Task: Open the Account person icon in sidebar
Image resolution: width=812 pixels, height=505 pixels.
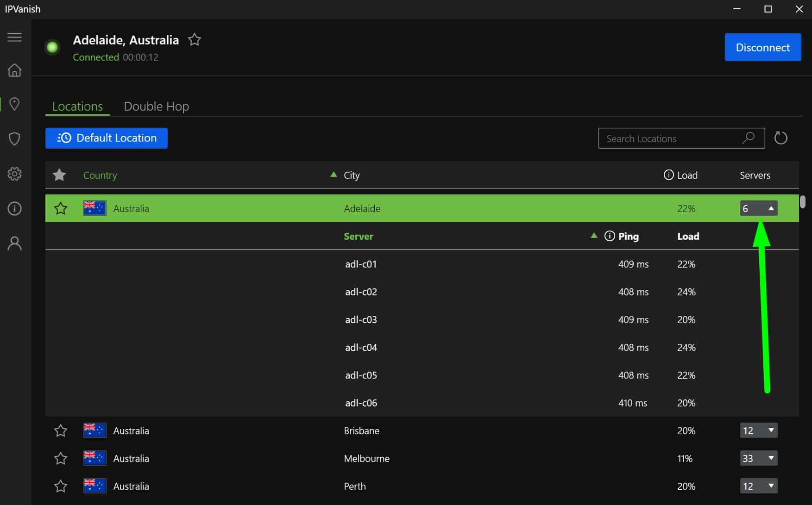Action: 15,243
